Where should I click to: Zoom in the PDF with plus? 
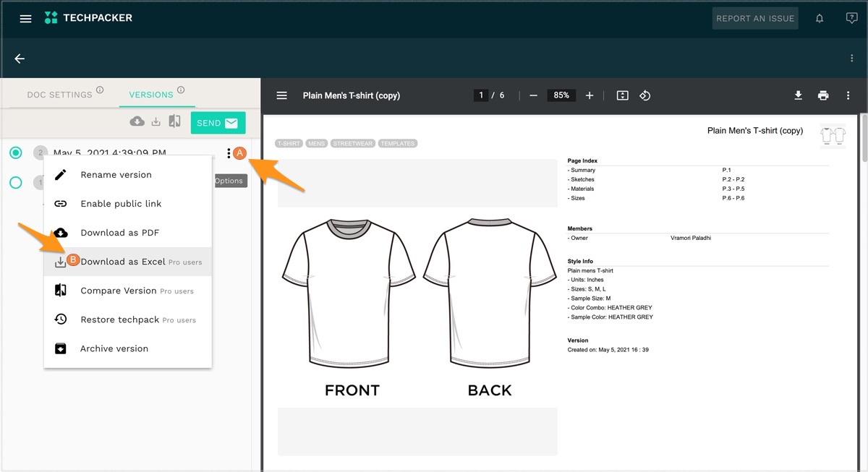pyautogui.click(x=590, y=95)
